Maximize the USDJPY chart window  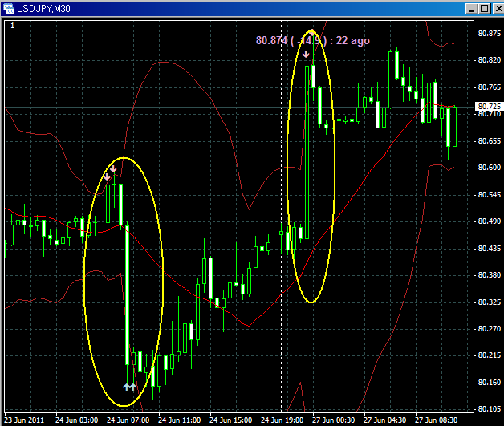click(x=482, y=8)
